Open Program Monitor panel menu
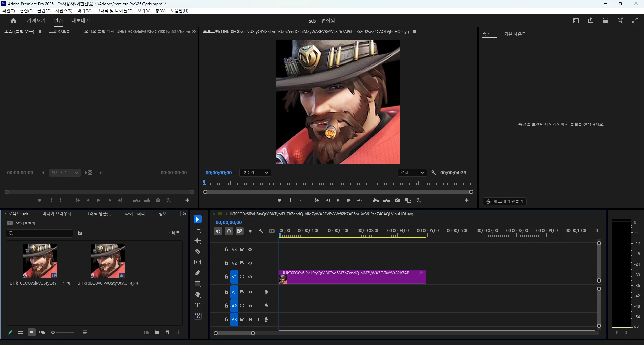Image resolution: width=644 pixels, height=345 pixels. click(415, 32)
